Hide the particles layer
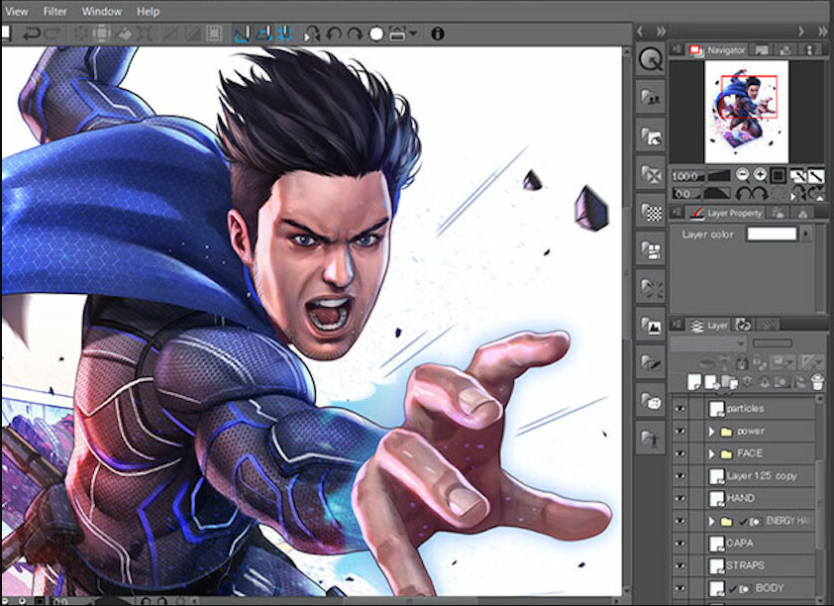Image resolution: width=834 pixels, height=606 pixels. point(680,409)
